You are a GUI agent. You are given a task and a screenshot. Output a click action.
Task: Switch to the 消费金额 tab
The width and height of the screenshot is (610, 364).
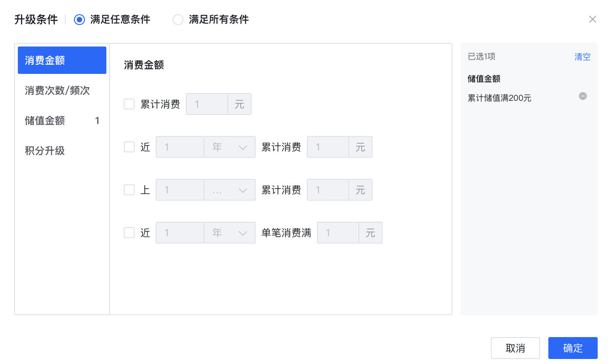point(62,60)
